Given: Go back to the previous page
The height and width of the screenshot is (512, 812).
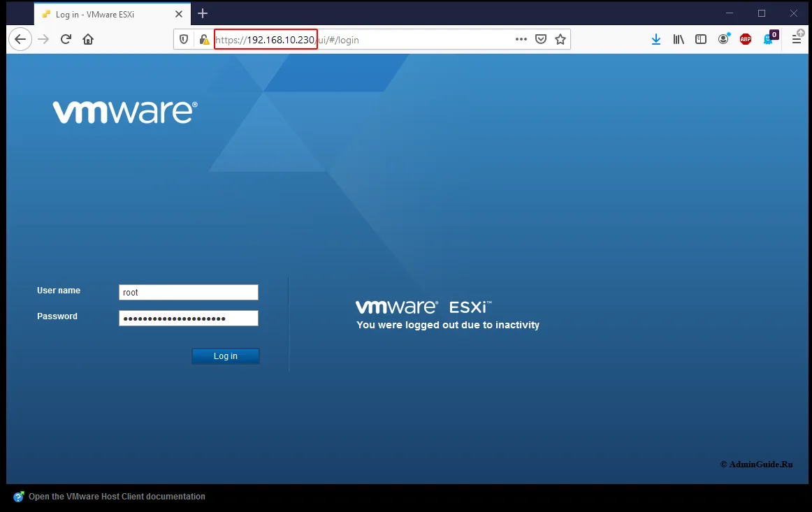Looking at the screenshot, I should [20, 39].
